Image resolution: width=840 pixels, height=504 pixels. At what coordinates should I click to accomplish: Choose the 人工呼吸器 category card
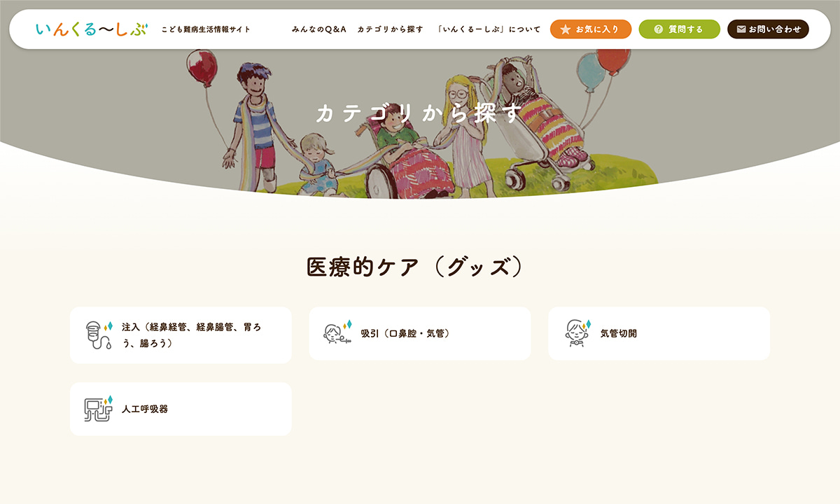[181, 409]
